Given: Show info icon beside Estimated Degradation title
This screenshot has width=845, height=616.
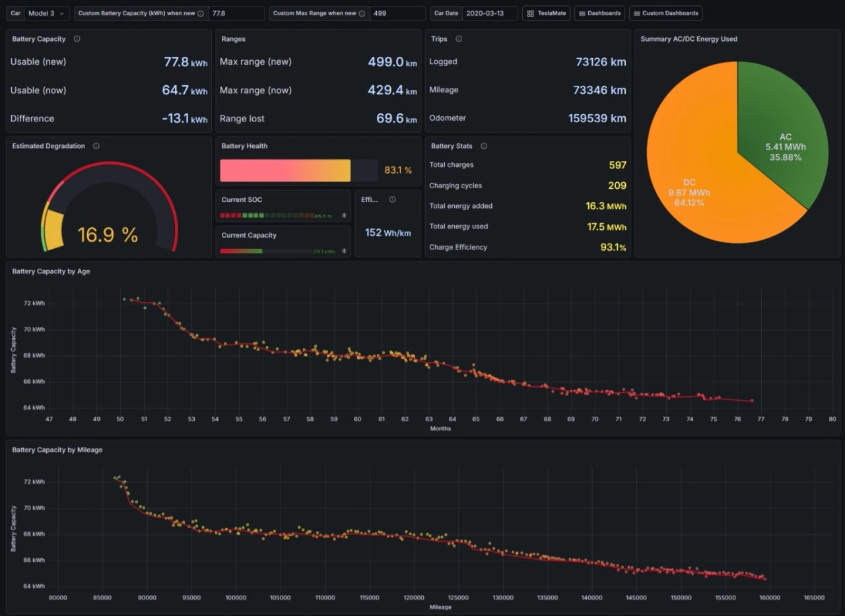Looking at the screenshot, I should 96,146.
